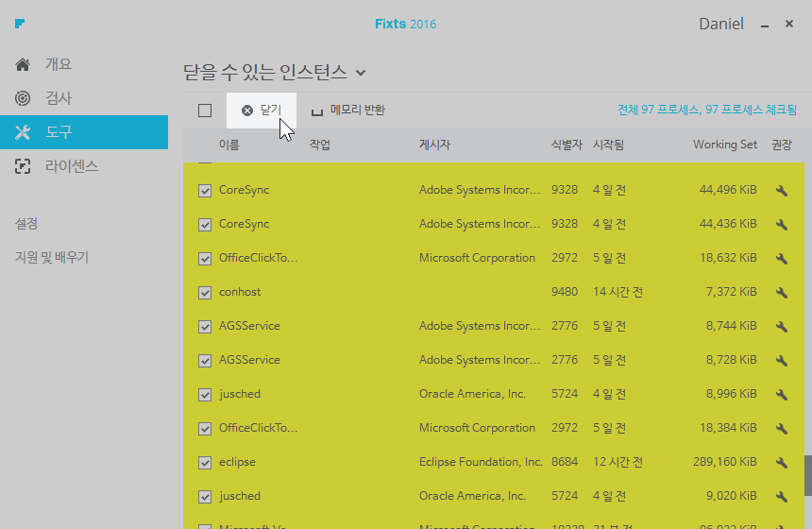Click the Daniel user name
This screenshot has width=812, height=529.
(720, 24)
